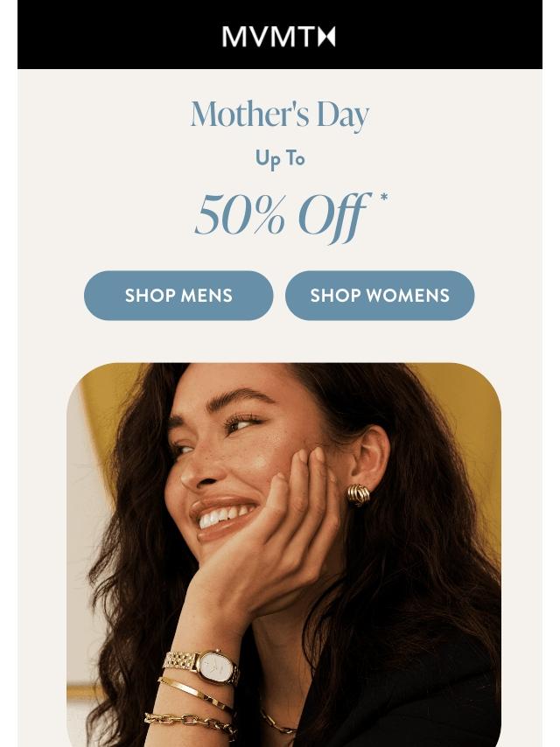The height and width of the screenshot is (747, 560).
Task: Click the model's wavy dark hair on the right
Action: [429, 548]
